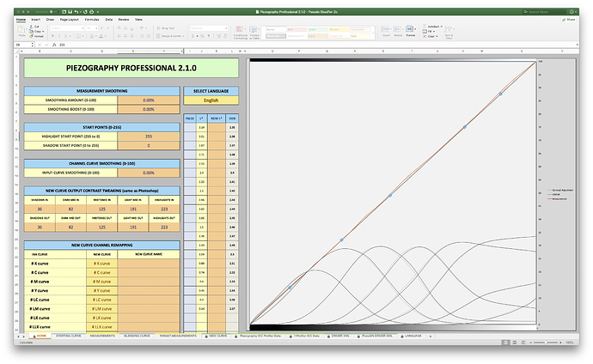
Task: Expand the Merge & Center dropdown
Action: point(183,36)
